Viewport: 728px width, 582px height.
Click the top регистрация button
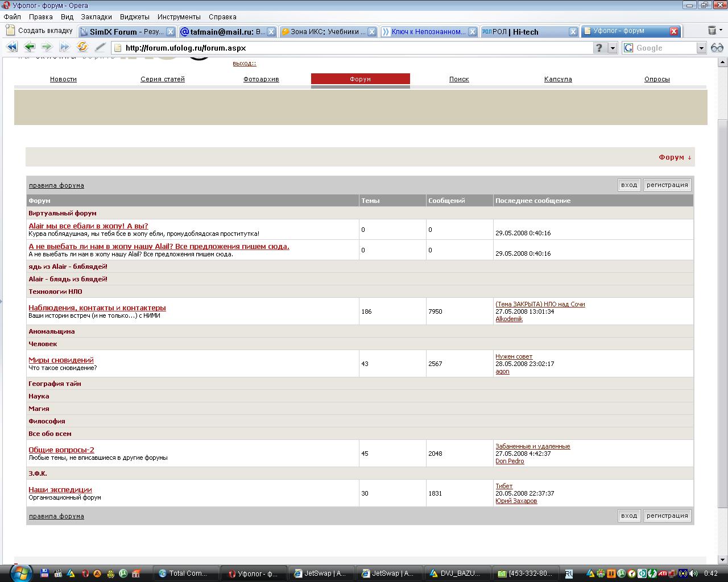click(667, 185)
